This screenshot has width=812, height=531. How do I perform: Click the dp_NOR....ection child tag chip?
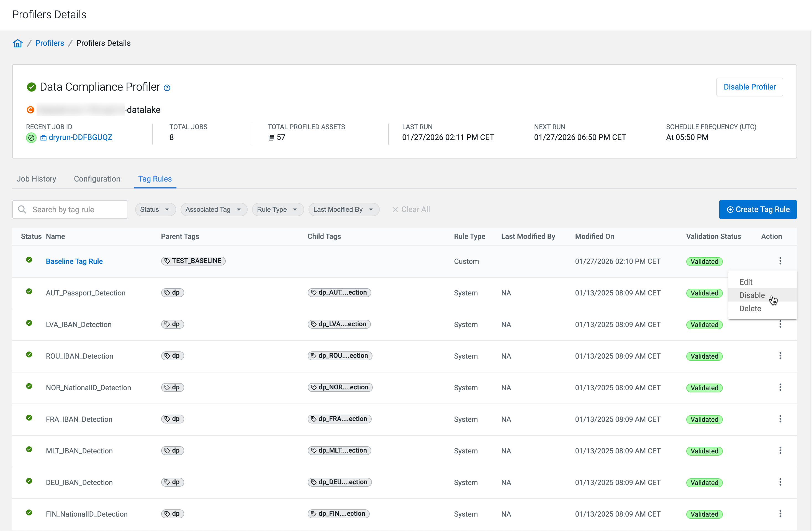(x=340, y=387)
